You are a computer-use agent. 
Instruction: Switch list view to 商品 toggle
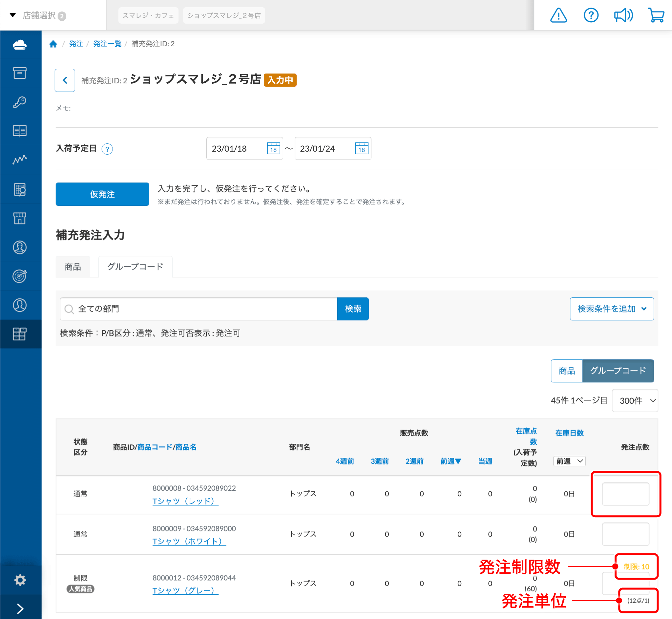[x=567, y=371]
